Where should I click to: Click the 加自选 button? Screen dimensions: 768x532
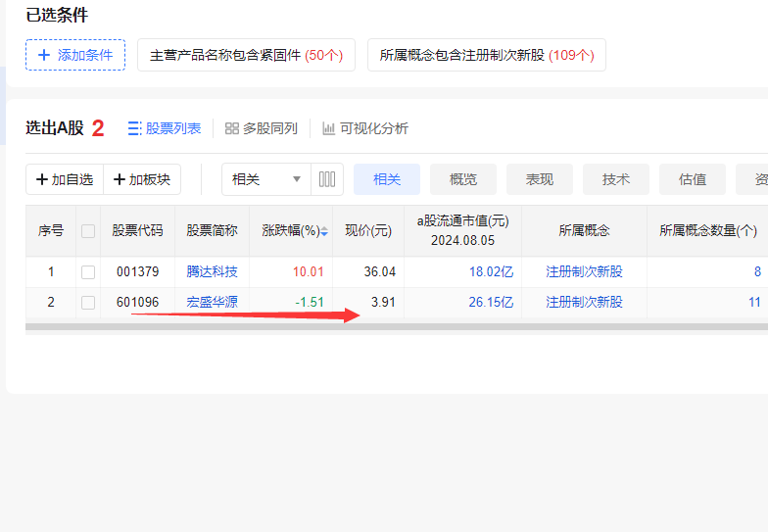click(65, 179)
